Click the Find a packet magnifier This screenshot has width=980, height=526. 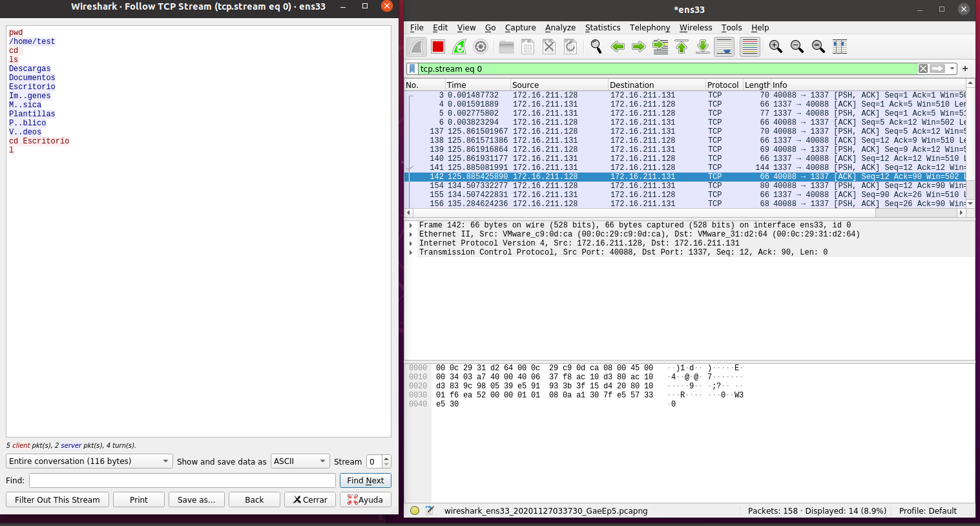point(596,47)
